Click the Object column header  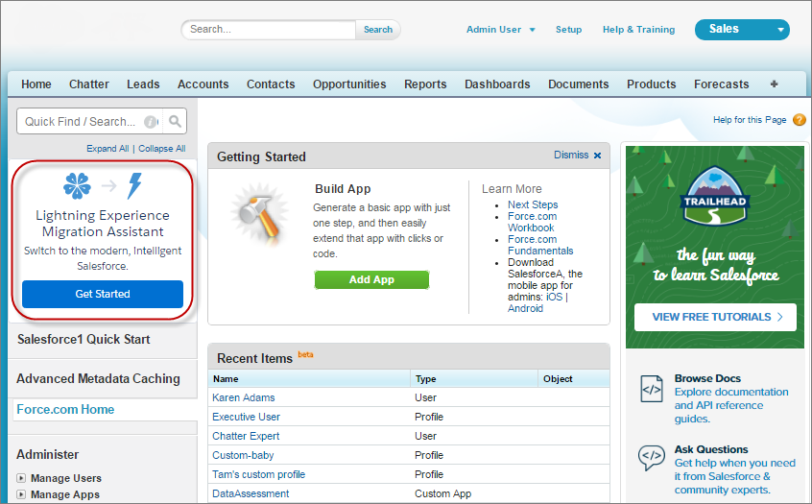(574, 378)
